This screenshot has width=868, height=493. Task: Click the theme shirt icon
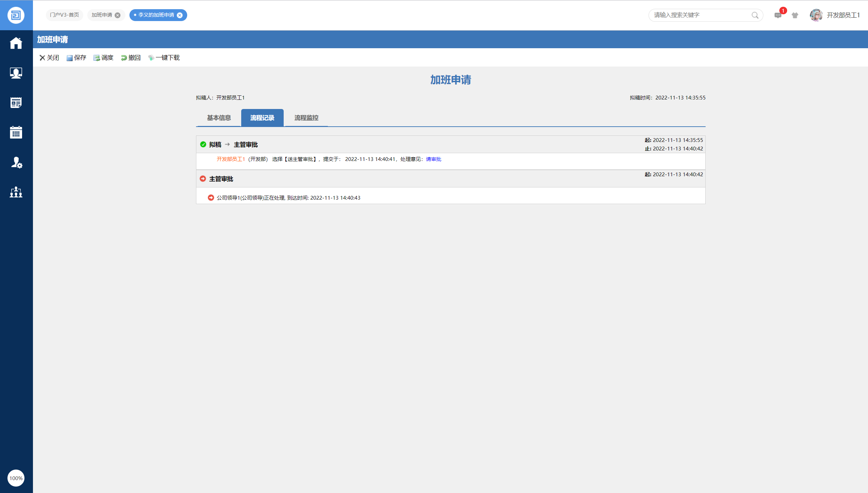795,15
